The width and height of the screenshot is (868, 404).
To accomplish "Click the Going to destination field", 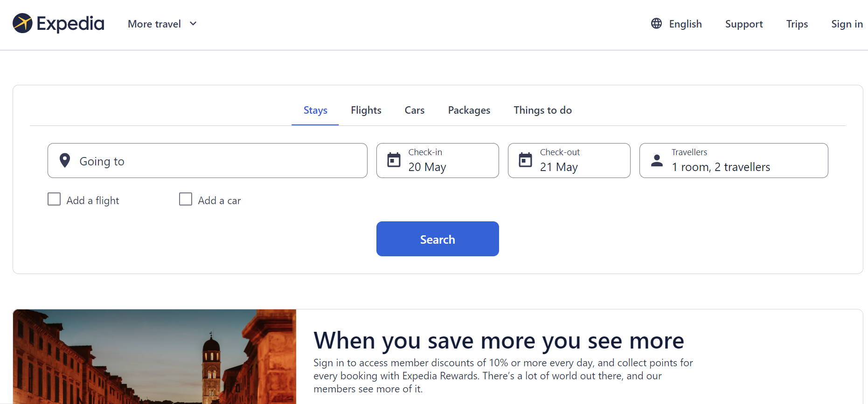I will [x=215, y=161].
